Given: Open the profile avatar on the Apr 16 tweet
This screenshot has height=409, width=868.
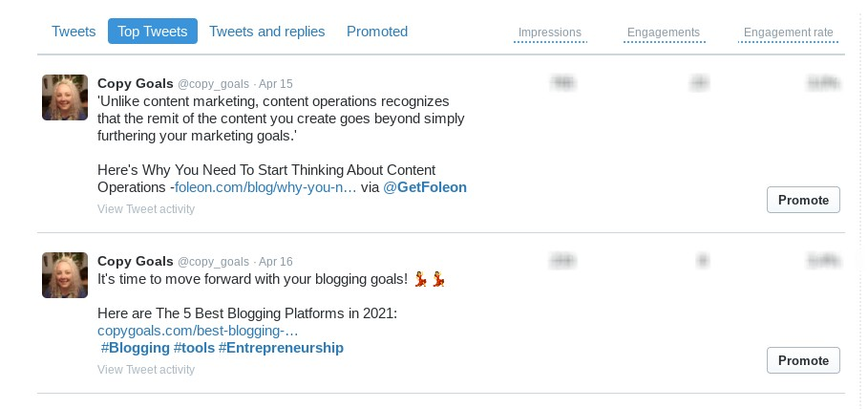Looking at the screenshot, I should click(65, 275).
